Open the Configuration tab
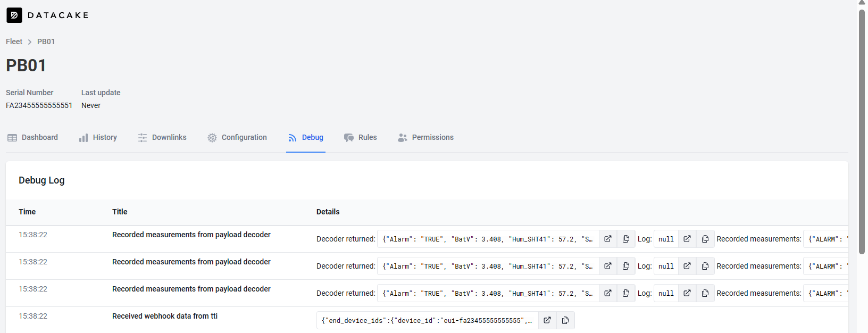This screenshot has width=868, height=333. 237,137
